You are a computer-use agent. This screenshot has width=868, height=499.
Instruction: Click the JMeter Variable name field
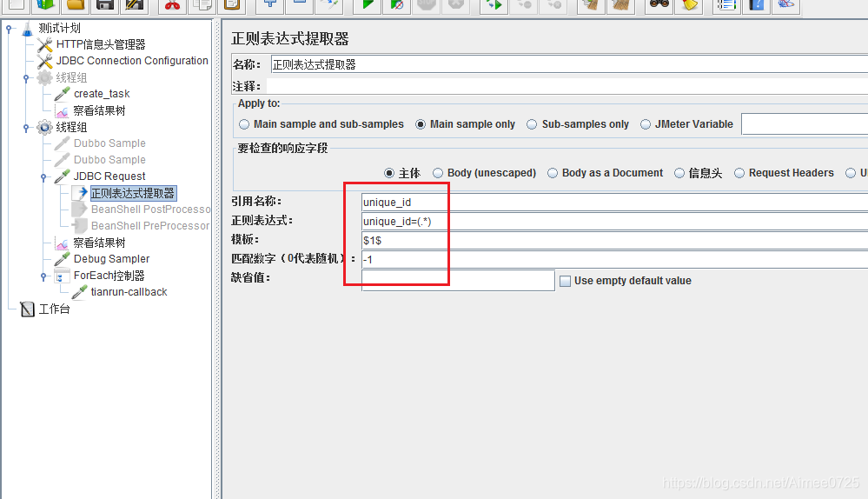click(x=805, y=124)
